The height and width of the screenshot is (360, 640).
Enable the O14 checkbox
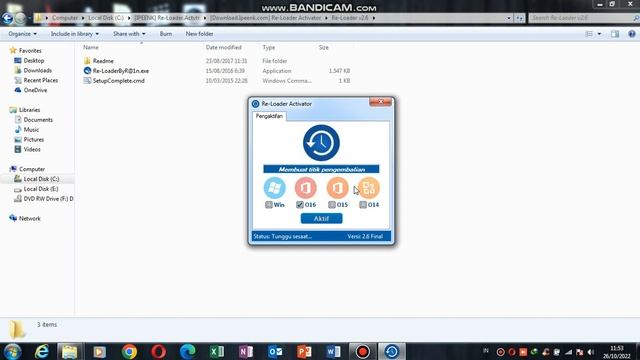363,204
